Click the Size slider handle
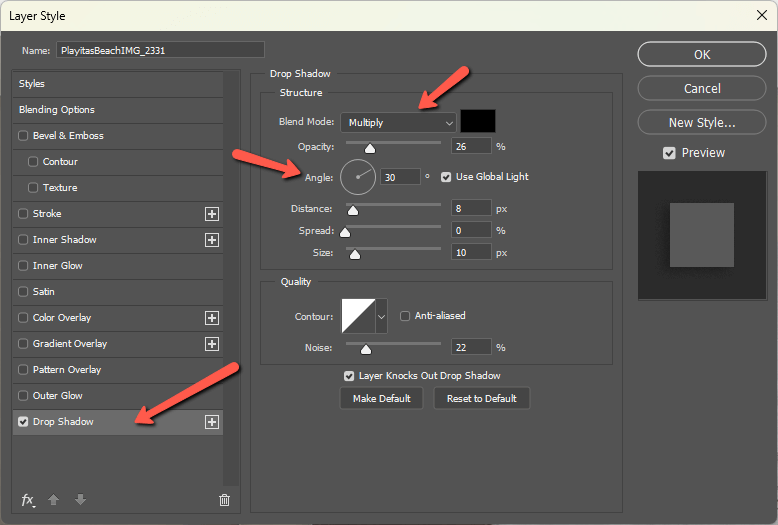This screenshot has width=778, height=525. pos(355,255)
